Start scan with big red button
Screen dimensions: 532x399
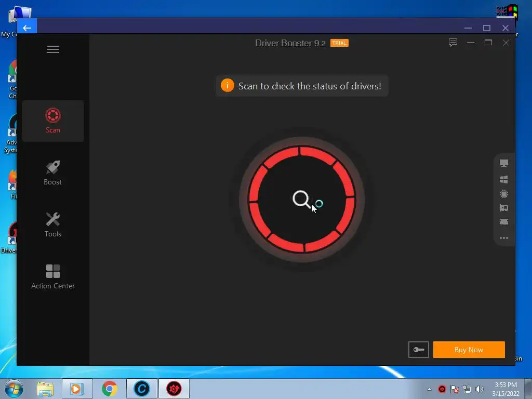tap(302, 199)
